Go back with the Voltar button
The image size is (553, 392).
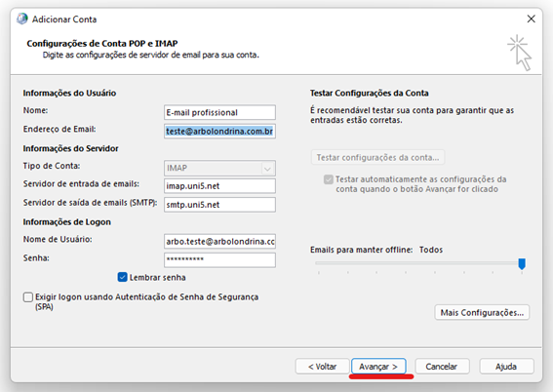(x=323, y=367)
